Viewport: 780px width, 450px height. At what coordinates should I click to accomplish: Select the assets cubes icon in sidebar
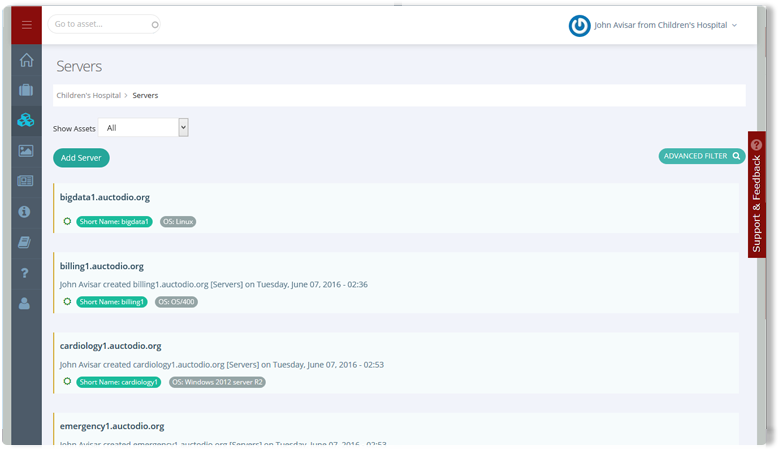click(x=26, y=121)
